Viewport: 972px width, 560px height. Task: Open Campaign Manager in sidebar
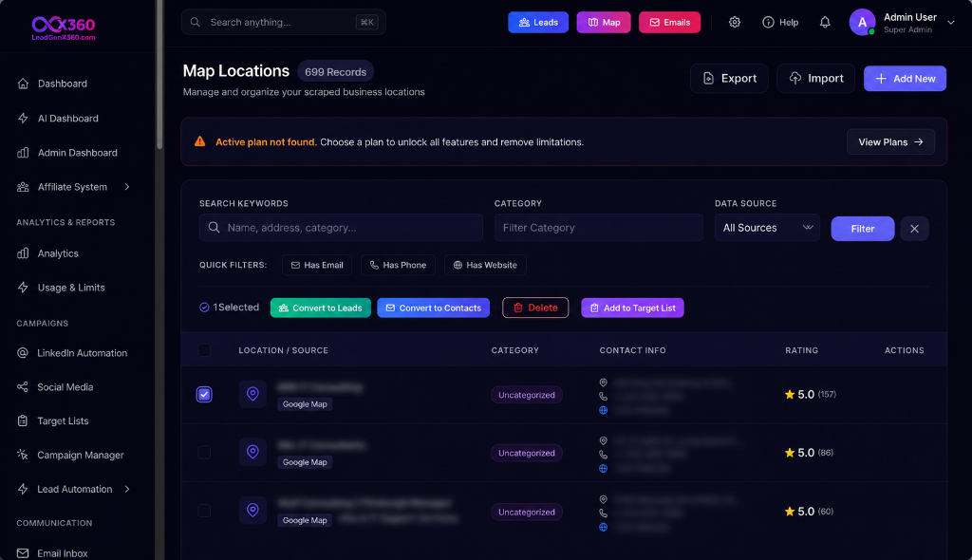tap(80, 456)
